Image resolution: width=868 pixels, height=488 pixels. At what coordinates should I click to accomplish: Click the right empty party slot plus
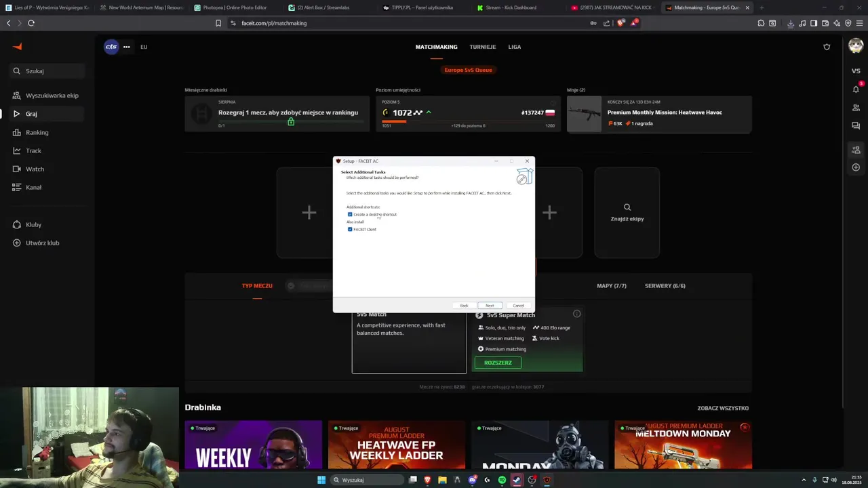click(x=549, y=213)
